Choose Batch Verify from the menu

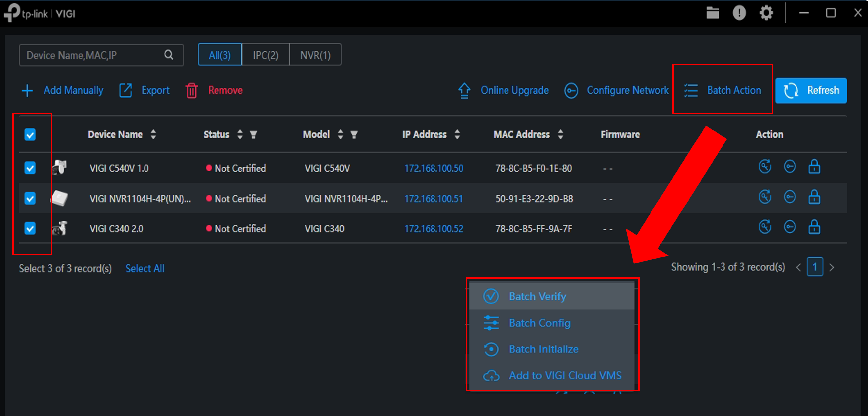pyautogui.click(x=552, y=296)
